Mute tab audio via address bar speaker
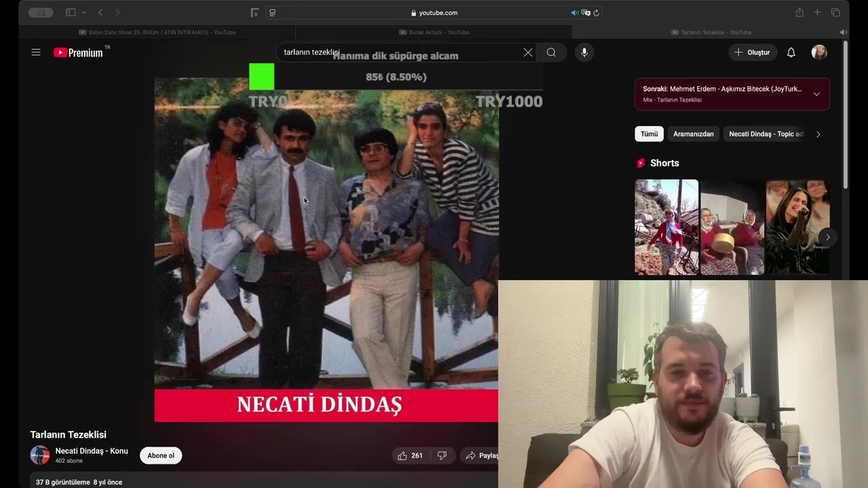Viewport: 868px width, 488px height. pos(574,12)
